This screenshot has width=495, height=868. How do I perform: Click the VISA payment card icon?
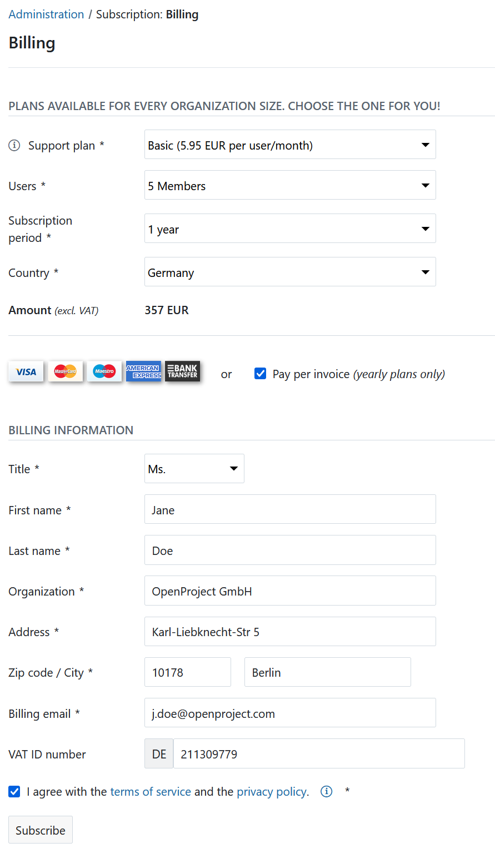point(26,371)
